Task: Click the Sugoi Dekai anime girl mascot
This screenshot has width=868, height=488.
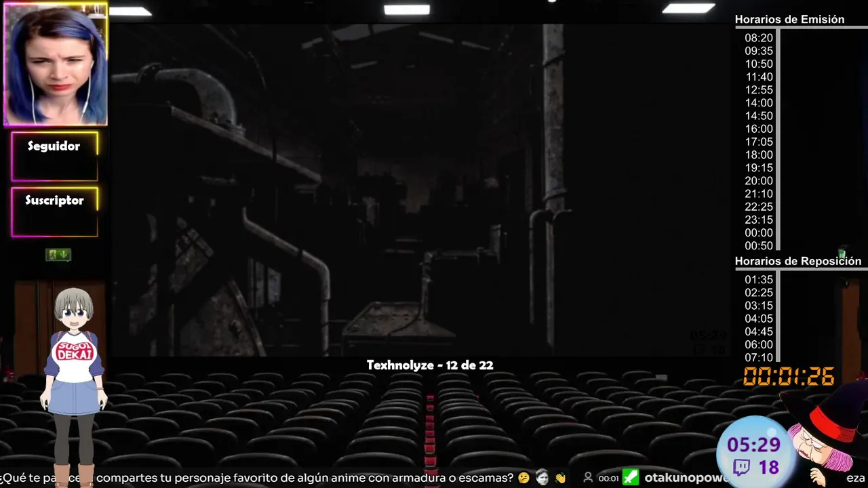Action: coord(74,386)
